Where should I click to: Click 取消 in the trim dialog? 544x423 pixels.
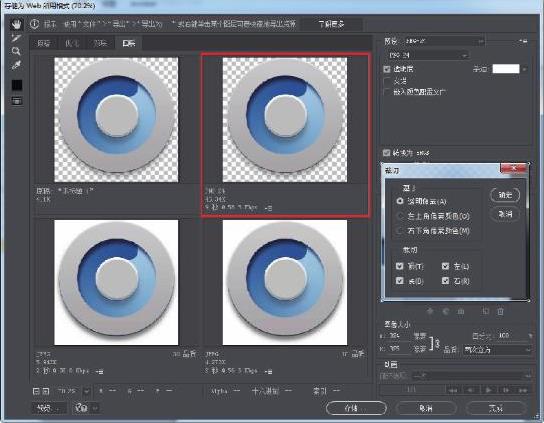click(505, 214)
